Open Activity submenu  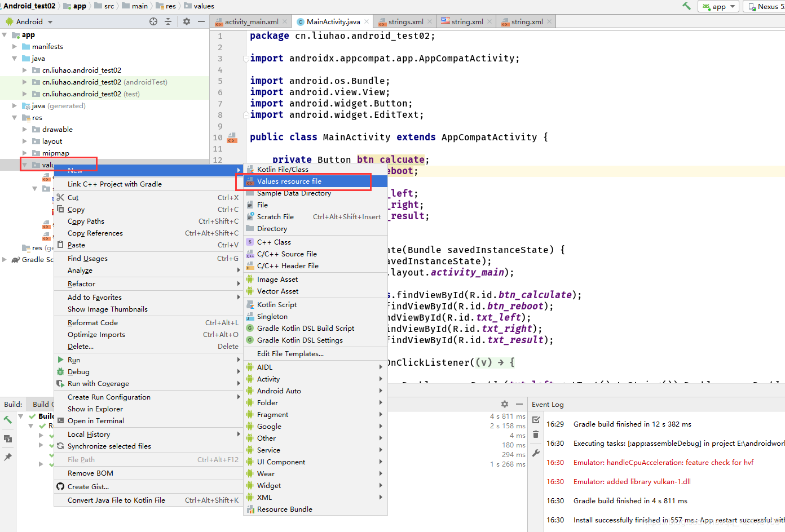click(x=315, y=379)
